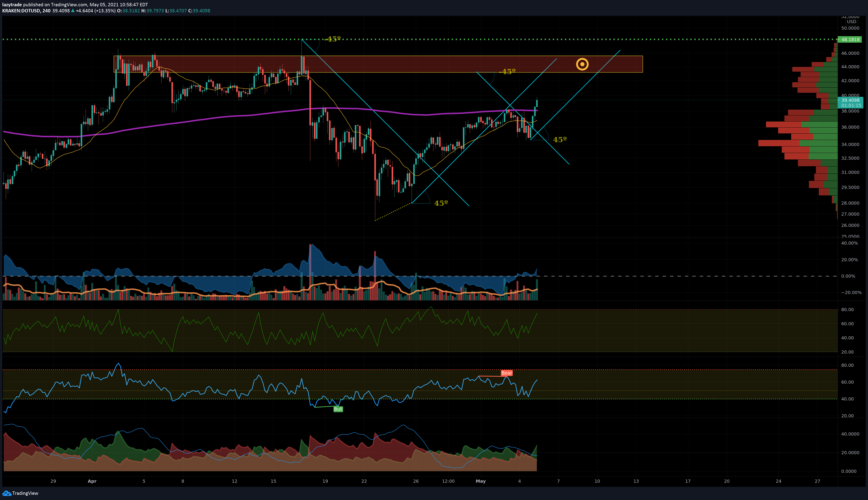868x500 pixels.
Task: Click the date label 29 on time axis
Action: [x=53, y=481]
